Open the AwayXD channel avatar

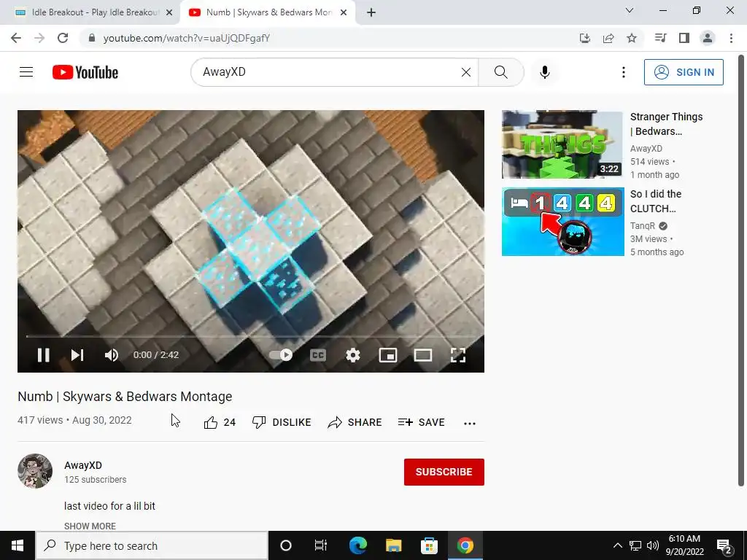pos(35,471)
